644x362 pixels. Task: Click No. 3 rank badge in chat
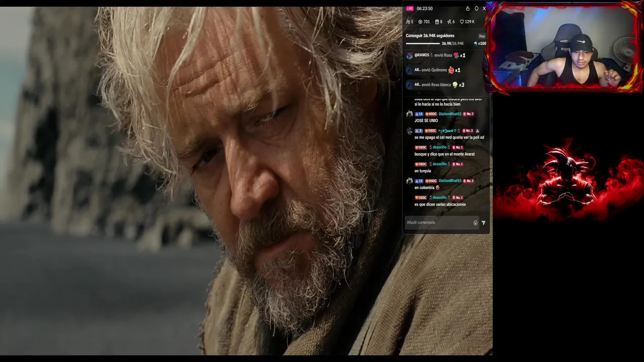(468, 131)
